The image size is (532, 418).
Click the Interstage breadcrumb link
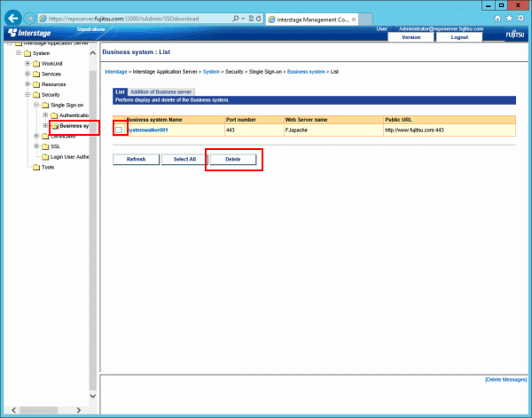coord(116,72)
